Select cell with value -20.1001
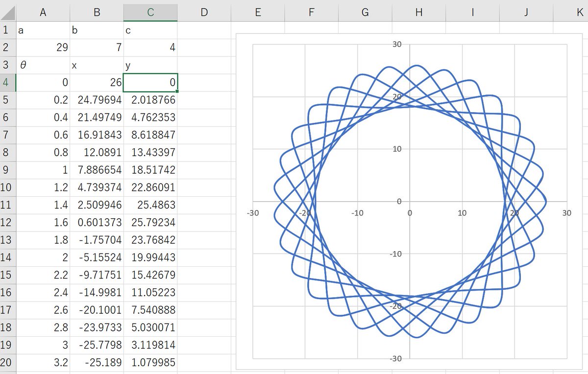 tap(97, 310)
